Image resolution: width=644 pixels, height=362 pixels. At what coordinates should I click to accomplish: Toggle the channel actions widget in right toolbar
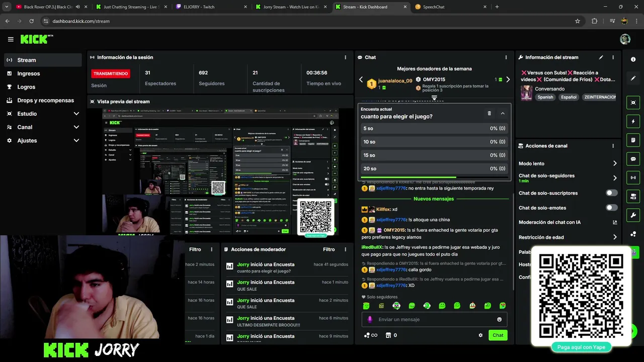633,196
